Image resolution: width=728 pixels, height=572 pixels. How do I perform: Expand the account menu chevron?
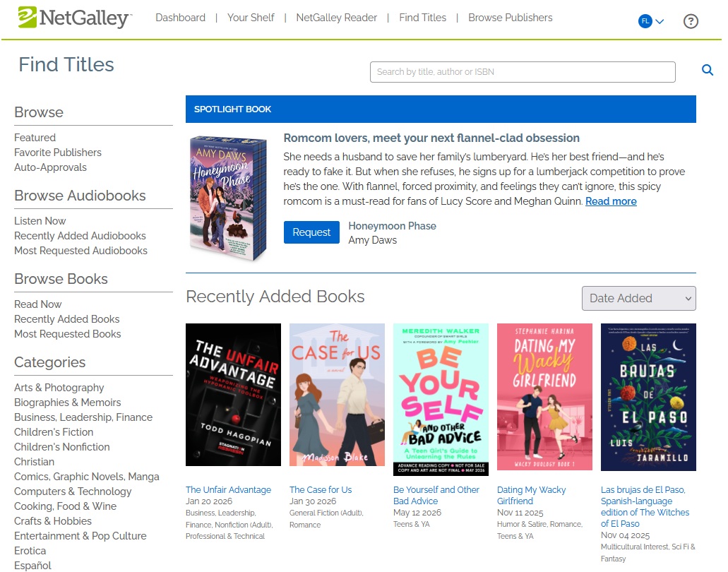(x=660, y=21)
